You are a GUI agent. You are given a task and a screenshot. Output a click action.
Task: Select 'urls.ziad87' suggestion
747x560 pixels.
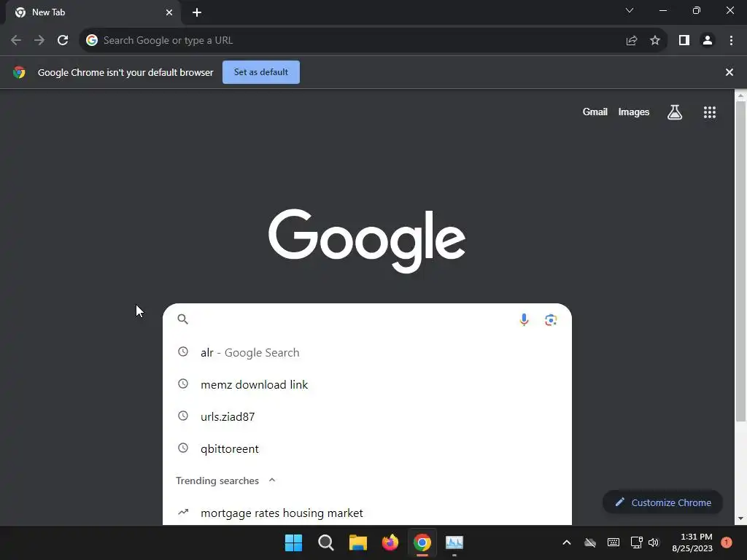pos(367,416)
